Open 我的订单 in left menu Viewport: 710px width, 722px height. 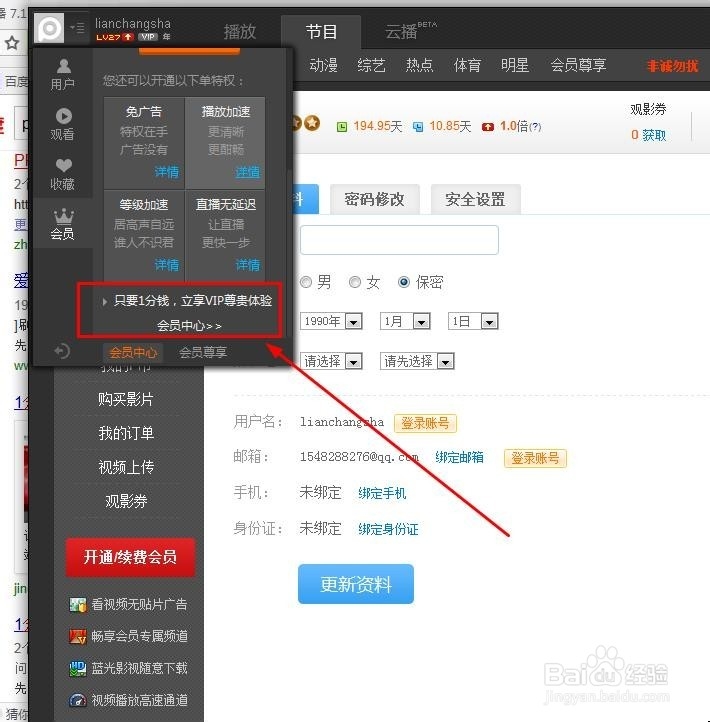point(126,433)
